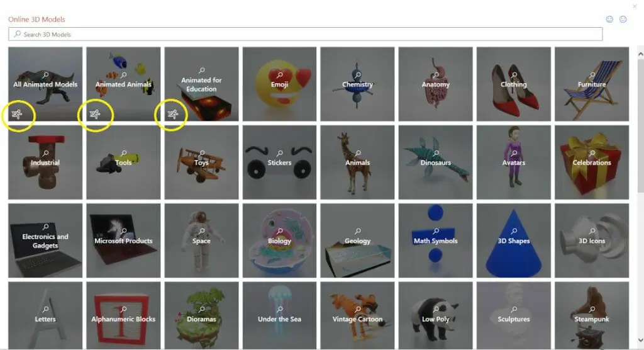Click the smiley face feedback icon
Screen dimensions: 644x350
click(x=609, y=20)
